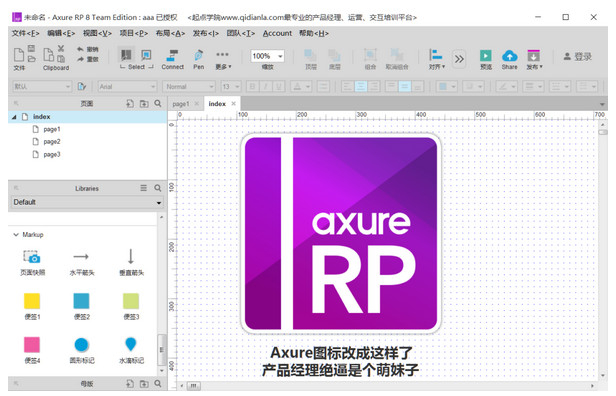Click the Share cloud icon
The width and height of the screenshot is (616, 396).
pyautogui.click(x=510, y=55)
